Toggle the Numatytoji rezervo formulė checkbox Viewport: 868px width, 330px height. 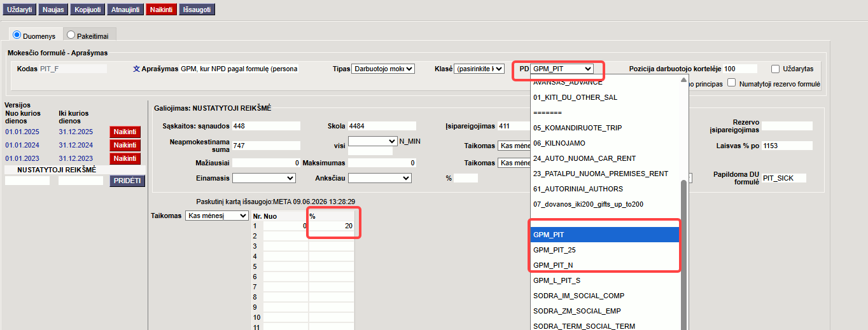tap(732, 83)
